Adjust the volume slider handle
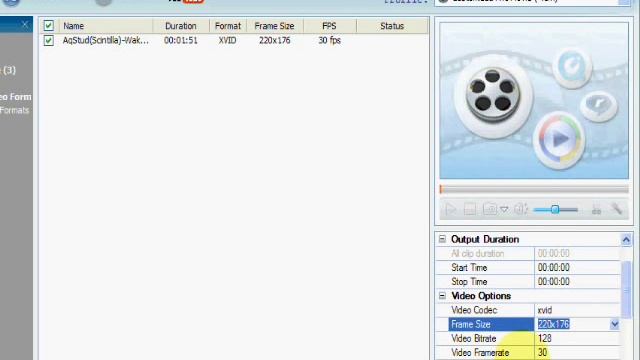Image resolution: width=640 pixels, height=360 pixels. (x=555, y=210)
